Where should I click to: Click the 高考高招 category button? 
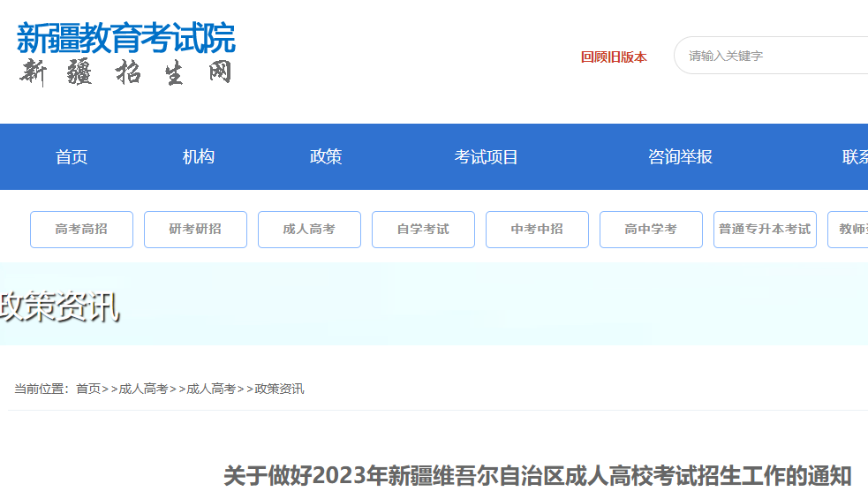pyautogui.click(x=81, y=230)
